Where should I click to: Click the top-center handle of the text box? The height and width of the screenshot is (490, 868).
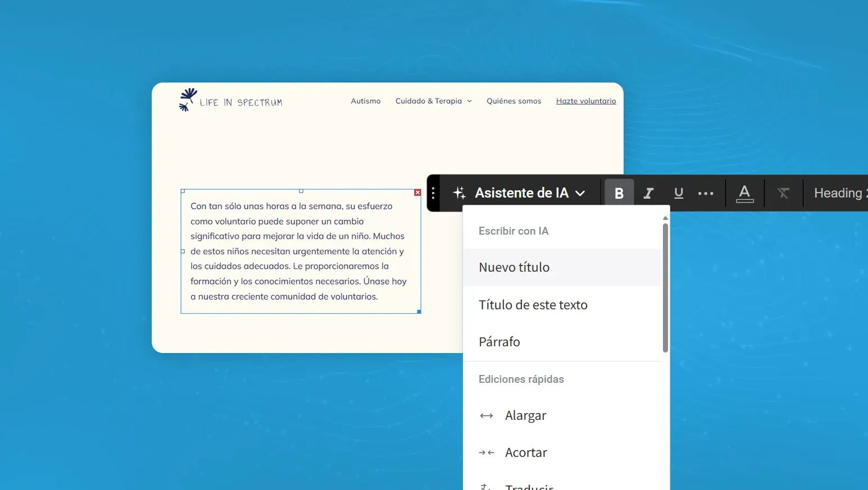[x=301, y=191]
